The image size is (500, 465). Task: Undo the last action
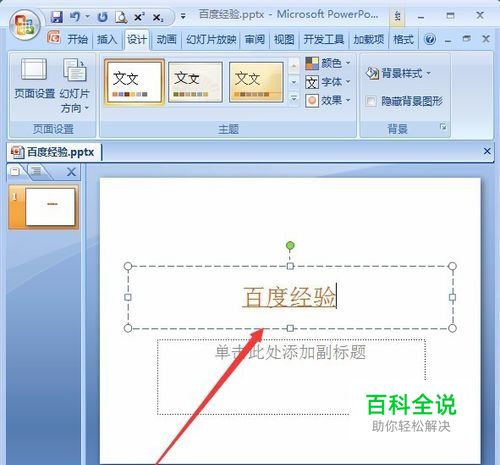coord(75,16)
